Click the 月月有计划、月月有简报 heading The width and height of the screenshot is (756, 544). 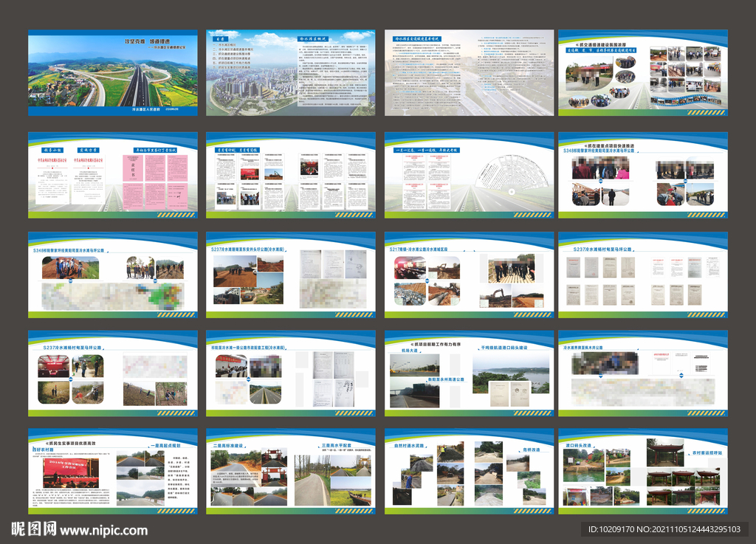tap(237, 151)
